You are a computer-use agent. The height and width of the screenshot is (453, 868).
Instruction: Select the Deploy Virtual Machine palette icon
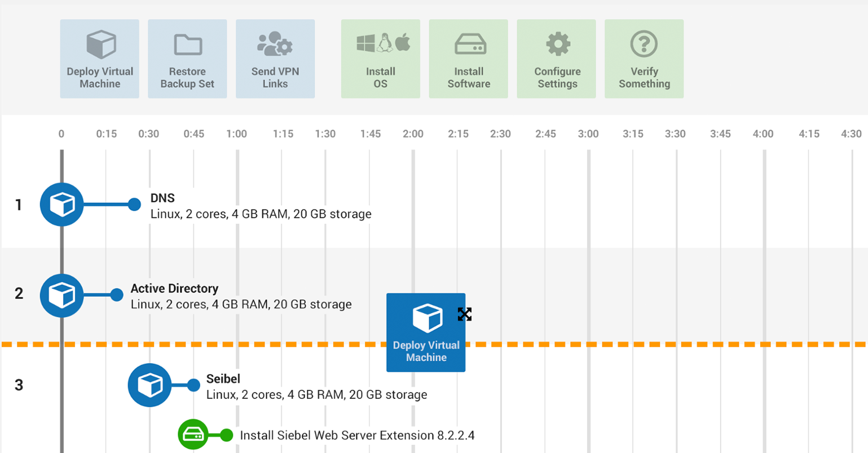99,43
